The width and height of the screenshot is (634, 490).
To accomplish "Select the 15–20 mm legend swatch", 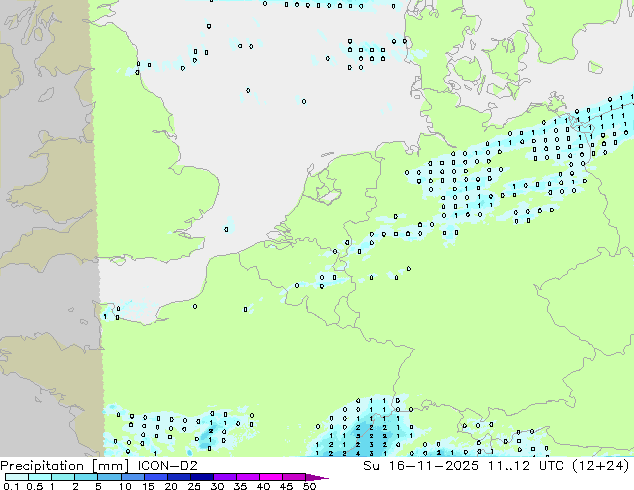I will 155,477.
